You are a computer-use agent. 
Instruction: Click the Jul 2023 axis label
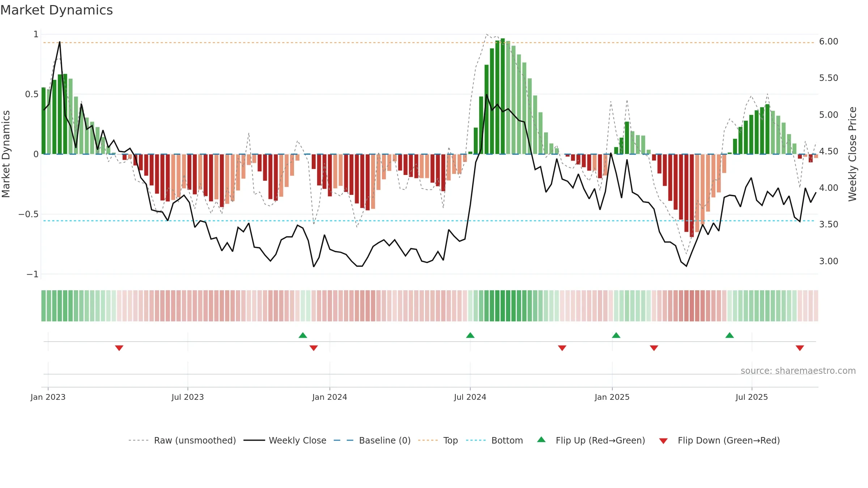click(x=188, y=397)
